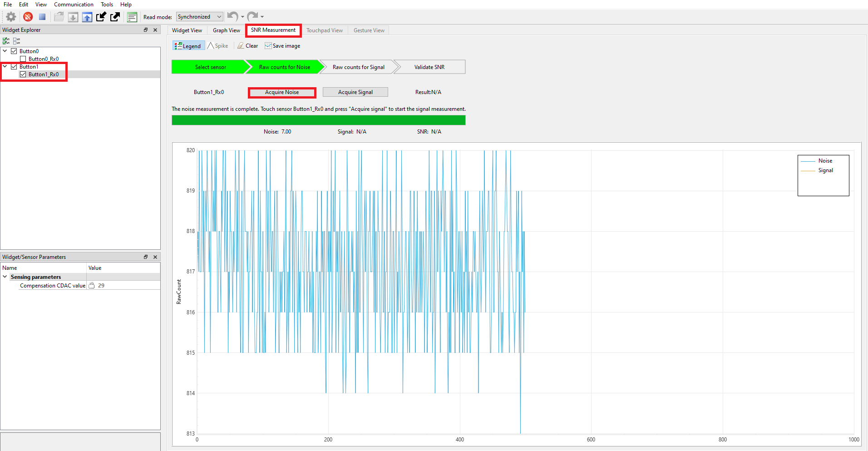Click the Select sensor step
The height and width of the screenshot is (451, 868).
click(x=211, y=67)
